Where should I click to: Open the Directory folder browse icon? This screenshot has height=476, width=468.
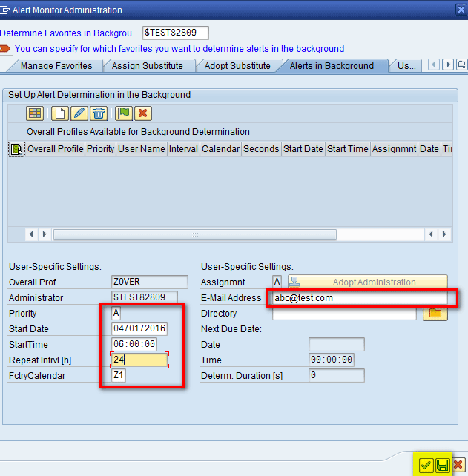pyautogui.click(x=435, y=314)
